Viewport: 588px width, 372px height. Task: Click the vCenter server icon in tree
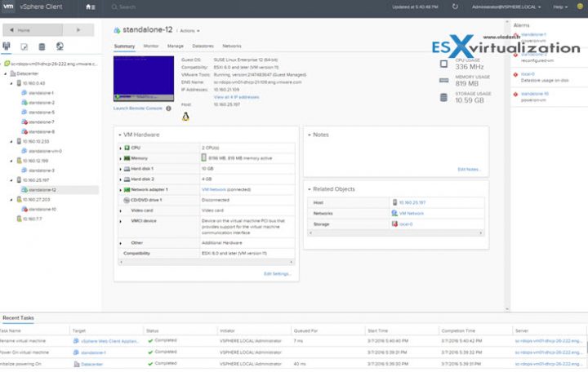(x=7, y=64)
